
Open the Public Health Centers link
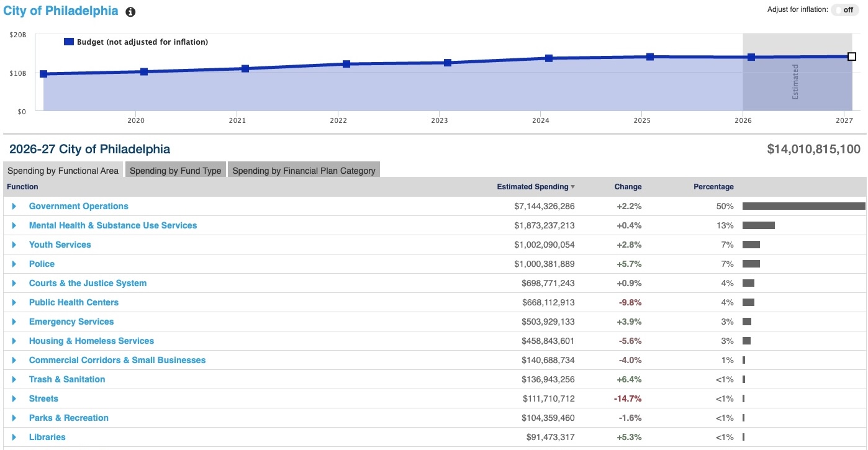tap(74, 302)
